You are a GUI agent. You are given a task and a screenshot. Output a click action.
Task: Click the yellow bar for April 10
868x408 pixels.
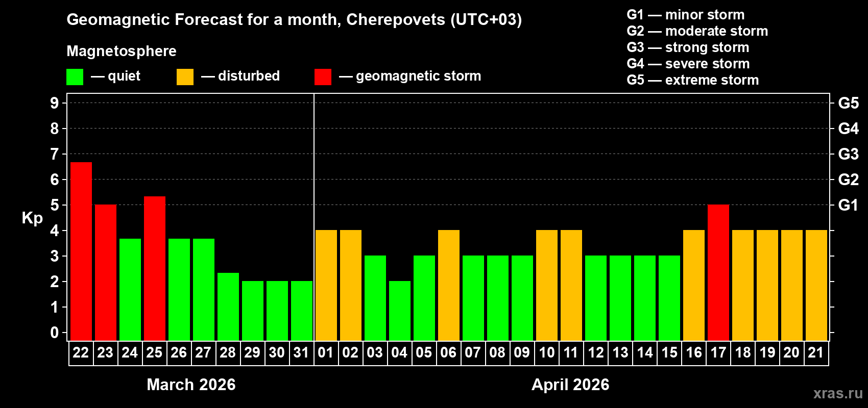click(547, 286)
